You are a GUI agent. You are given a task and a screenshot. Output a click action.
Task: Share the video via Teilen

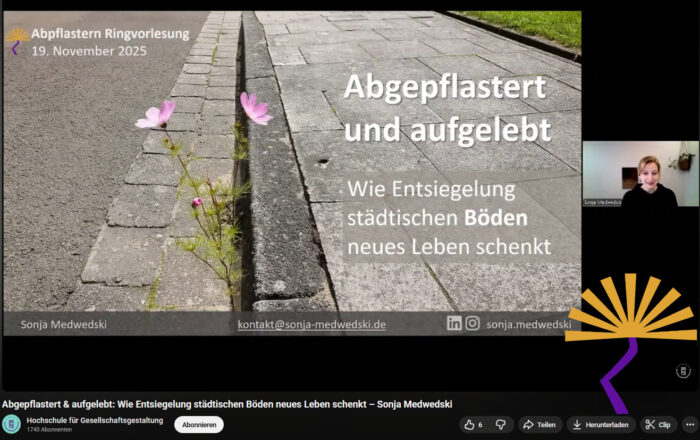pyautogui.click(x=539, y=424)
